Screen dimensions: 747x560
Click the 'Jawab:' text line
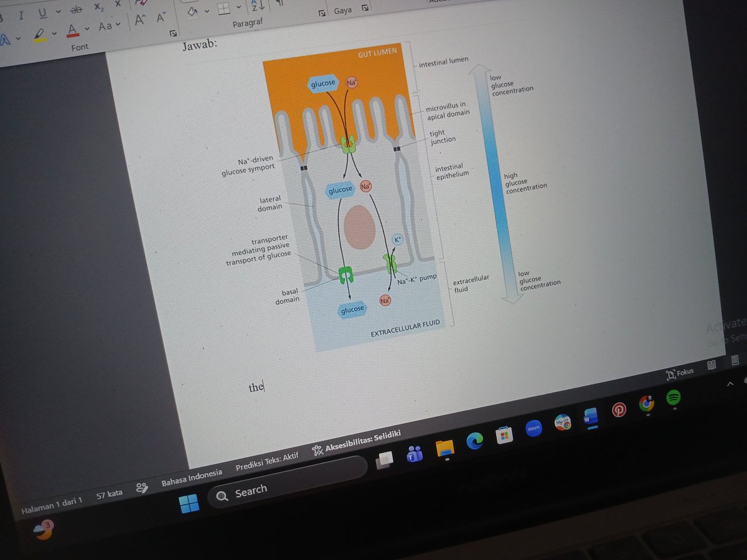[199, 45]
